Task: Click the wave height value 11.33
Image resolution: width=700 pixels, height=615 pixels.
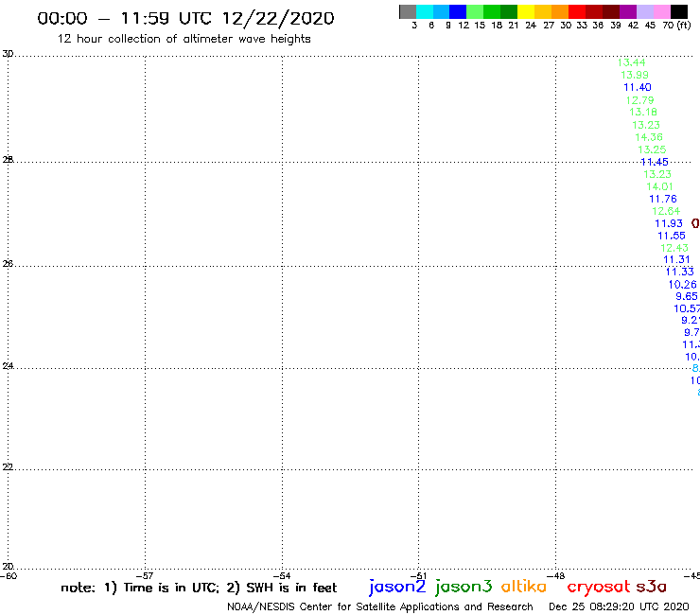Action: 680,272
